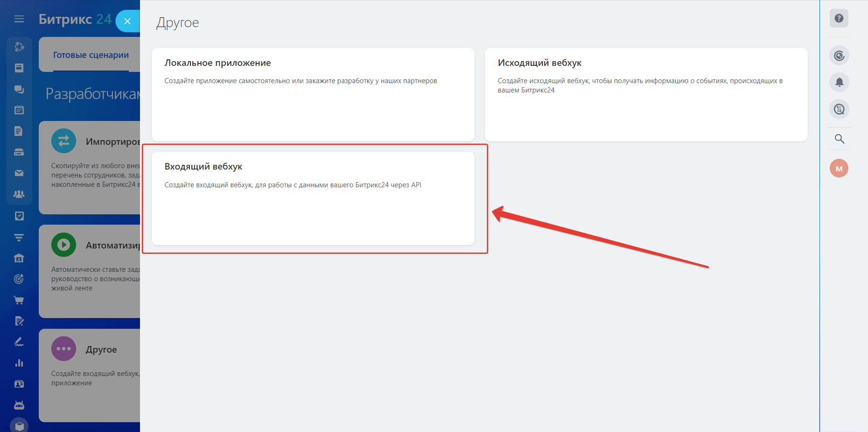Open the target goal sidebar icon
This screenshot has width=868, height=432.
point(19,279)
